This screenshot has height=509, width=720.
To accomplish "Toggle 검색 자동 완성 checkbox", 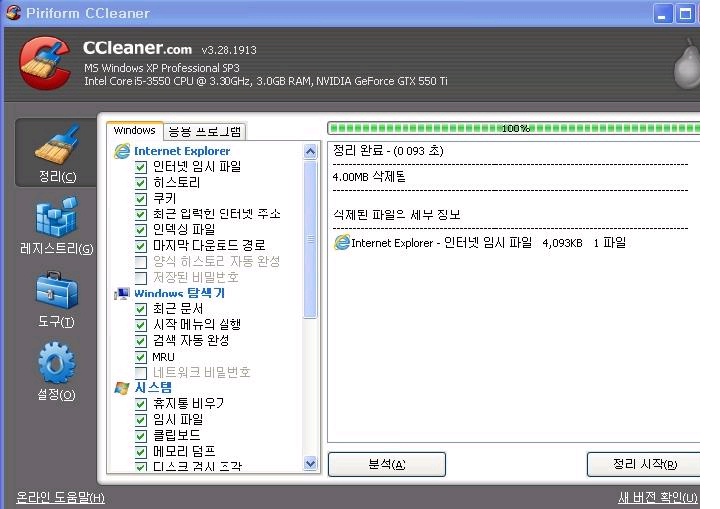I will [141, 341].
